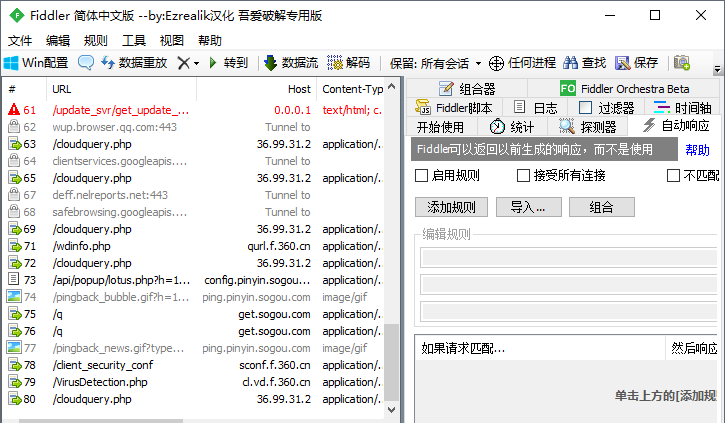Click the lock icon on session 62
The image size is (725, 439).
tap(14, 126)
